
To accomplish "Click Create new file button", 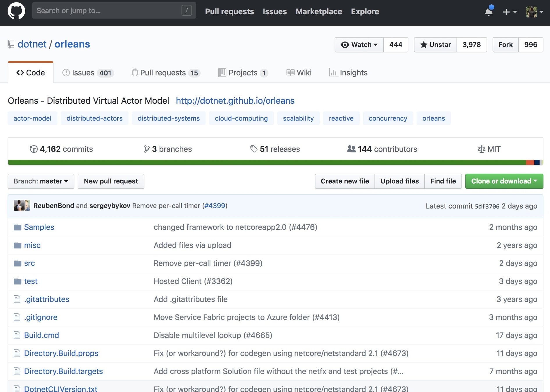I will click(345, 181).
